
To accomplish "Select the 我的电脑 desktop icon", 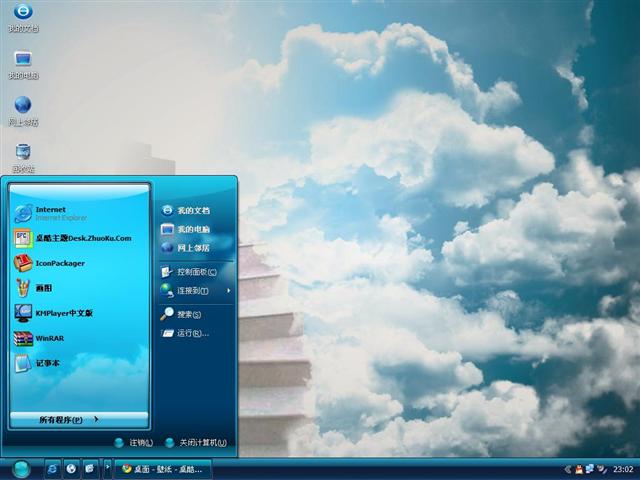I will pyautogui.click(x=22, y=62).
